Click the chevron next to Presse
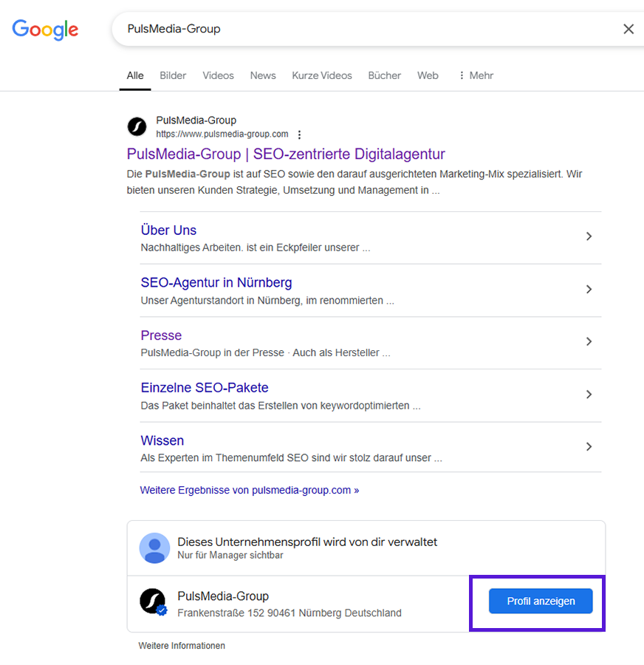 [589, 341]
